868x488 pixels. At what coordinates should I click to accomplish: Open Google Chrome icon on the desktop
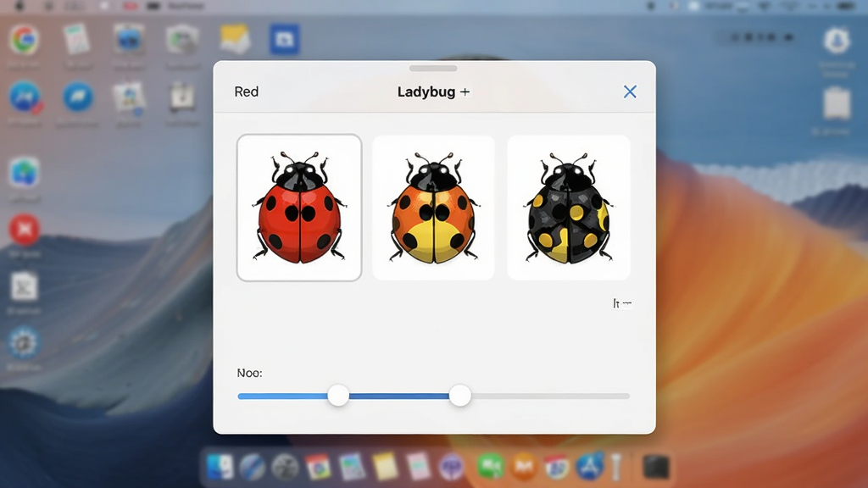(24, 39)
